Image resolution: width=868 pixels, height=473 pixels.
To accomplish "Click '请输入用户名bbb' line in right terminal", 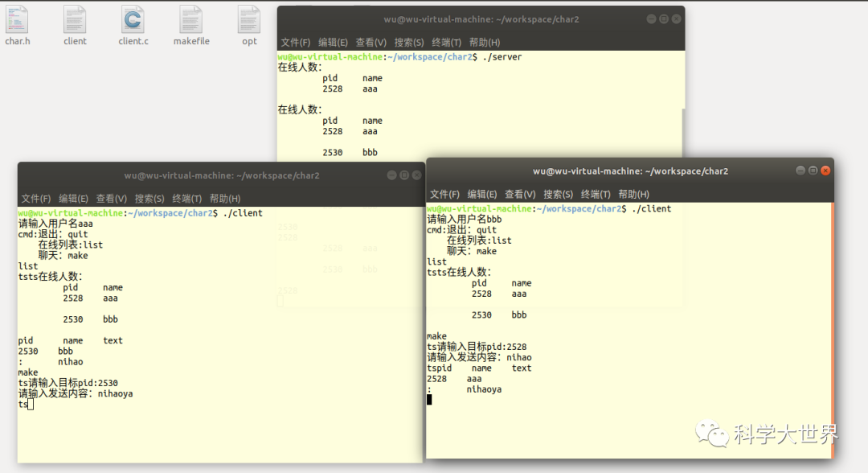I will 465,220.
